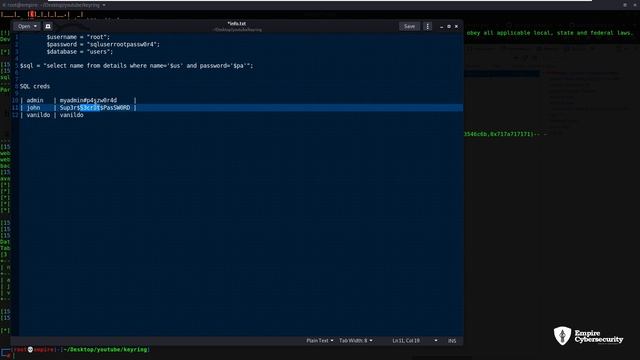Click the $username = "root" line
This screenshot has height=360, width=640.
(x=78, y=37)
